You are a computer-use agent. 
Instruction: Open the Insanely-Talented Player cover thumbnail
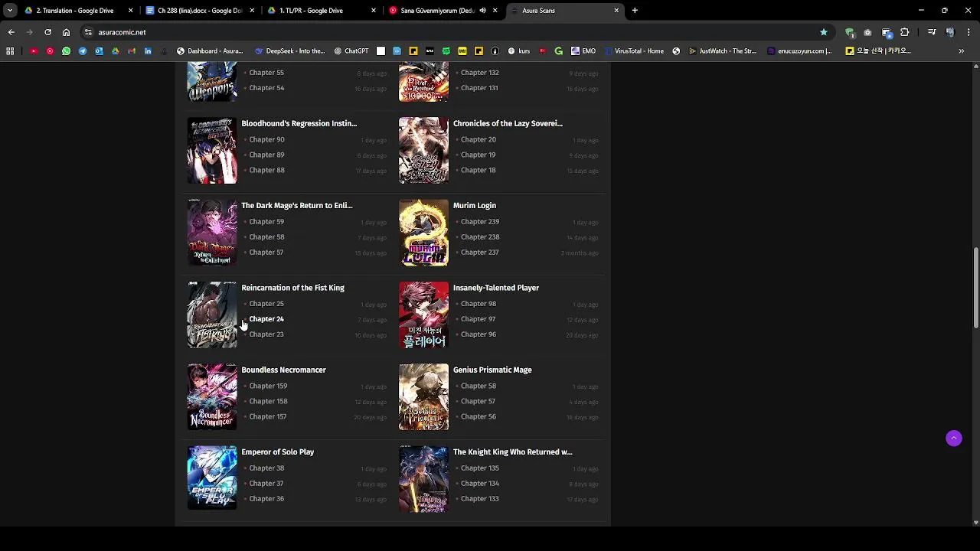click(423, 315)
